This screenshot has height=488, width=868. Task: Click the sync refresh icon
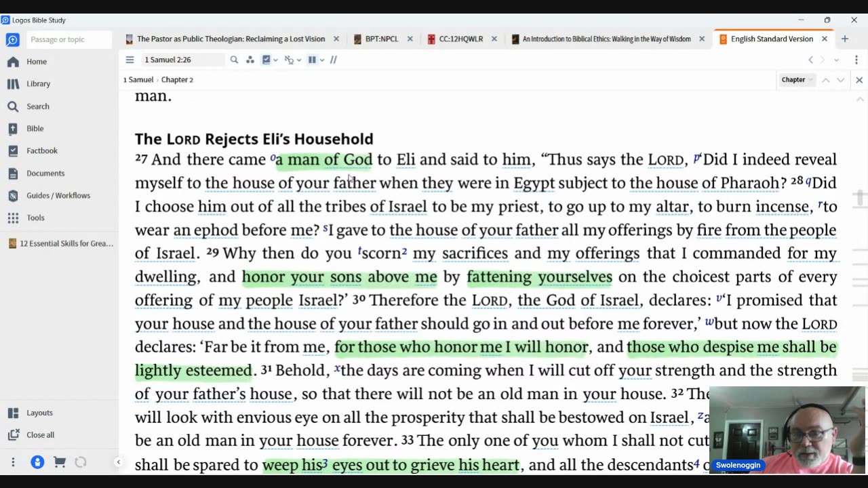coord(81,462)
